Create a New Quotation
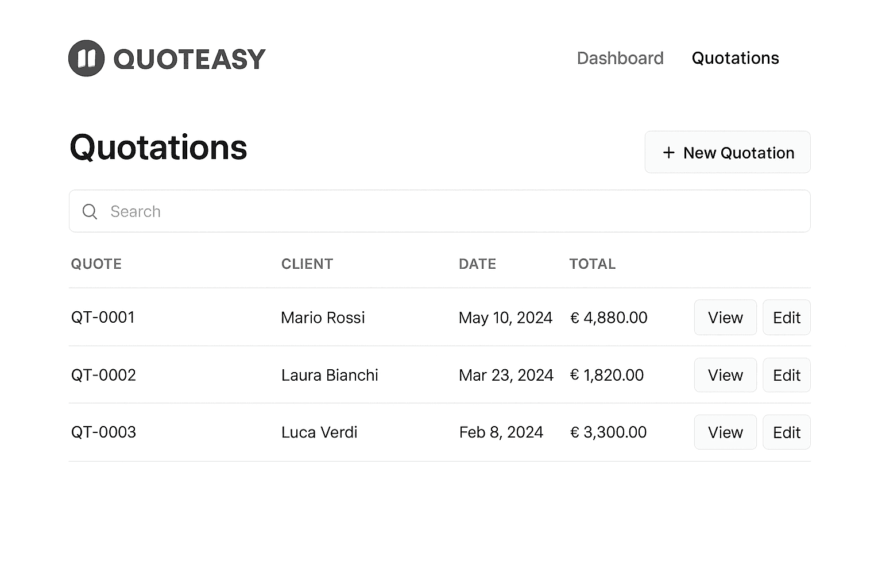Screen dimensions: 882x588 pyautogui.click(x=727, y=152)
